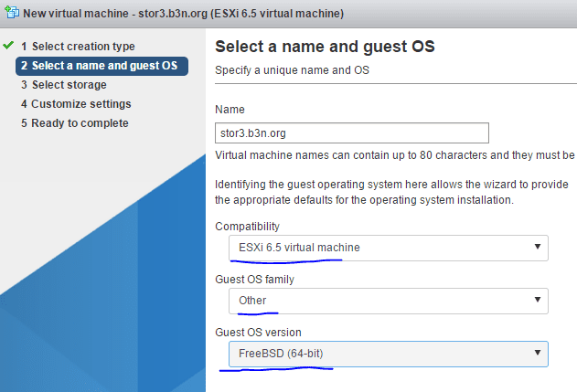Open the combo box showing Other
The height and width of the screenshot is (392, 577).
[389, 301]
